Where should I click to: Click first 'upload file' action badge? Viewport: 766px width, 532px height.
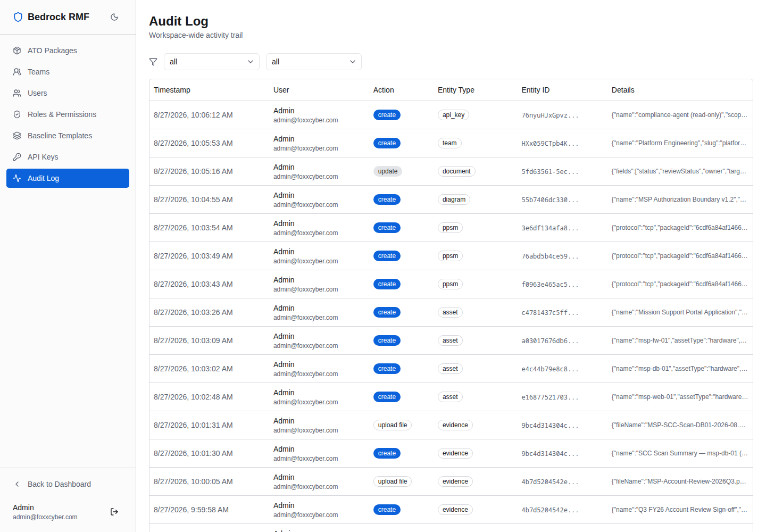[x=393, y=425]
